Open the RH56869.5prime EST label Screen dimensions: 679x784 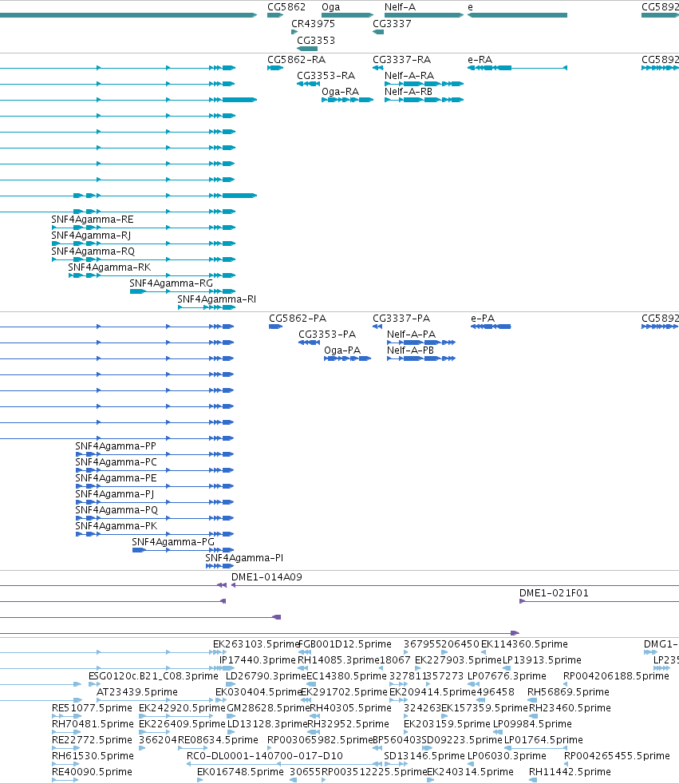click(x=569, y=692)
